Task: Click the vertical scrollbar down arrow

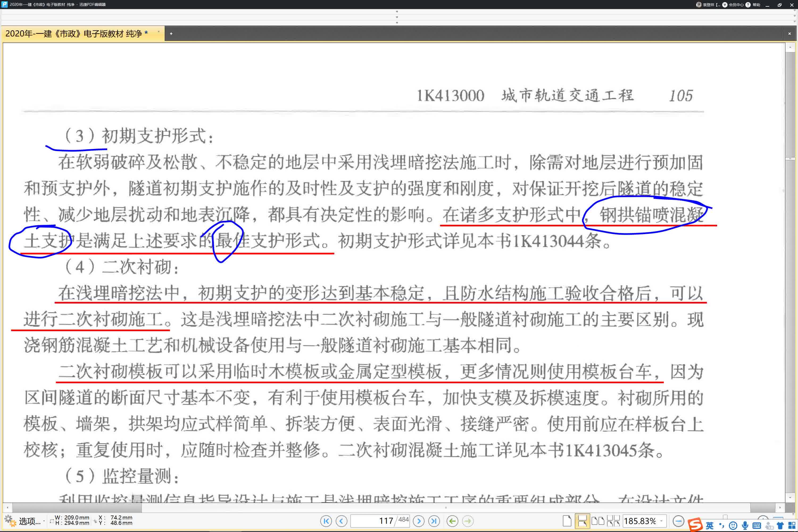Action: tap(790, 498)
